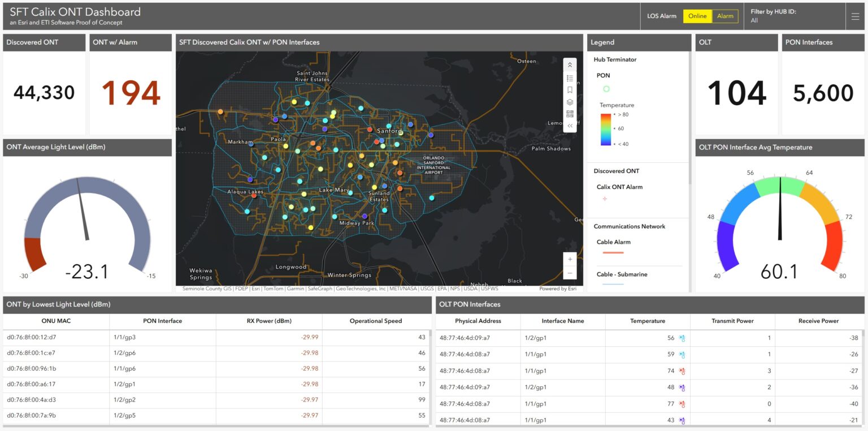This screenshot has width=868, height=431.
Task: Zoom out on the map
Action: click(570, 273)
